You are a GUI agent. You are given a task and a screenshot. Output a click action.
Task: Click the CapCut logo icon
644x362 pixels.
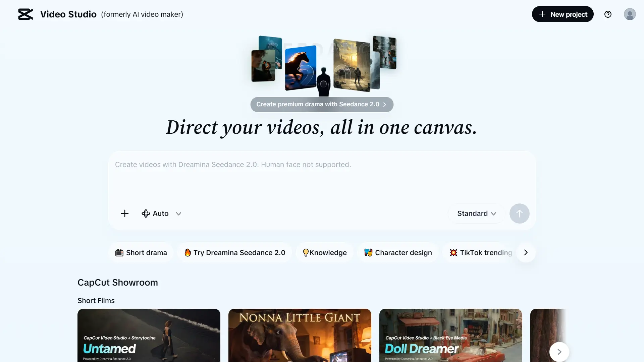point(25,14)
